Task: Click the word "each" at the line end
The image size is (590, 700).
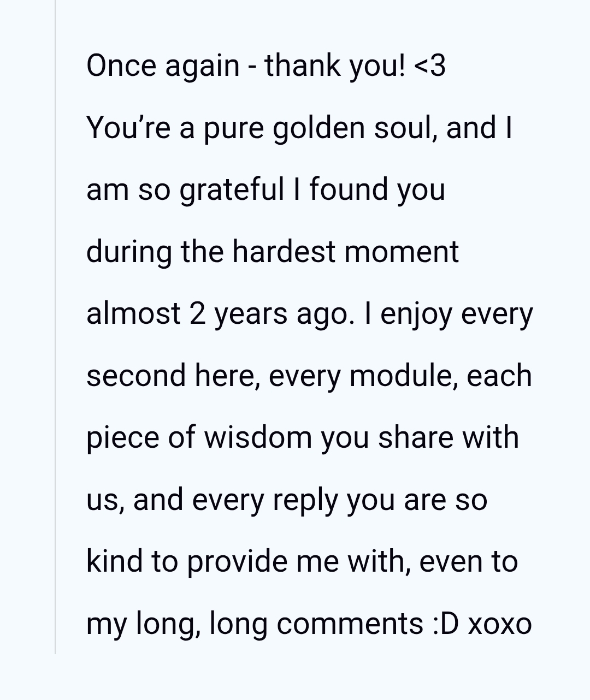Action: point(499,376)
